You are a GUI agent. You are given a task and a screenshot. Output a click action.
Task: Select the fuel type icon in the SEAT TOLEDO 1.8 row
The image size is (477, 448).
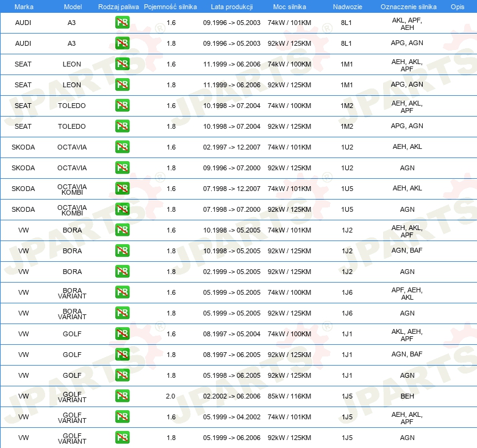pyautogui.click(x=122, y=126)
